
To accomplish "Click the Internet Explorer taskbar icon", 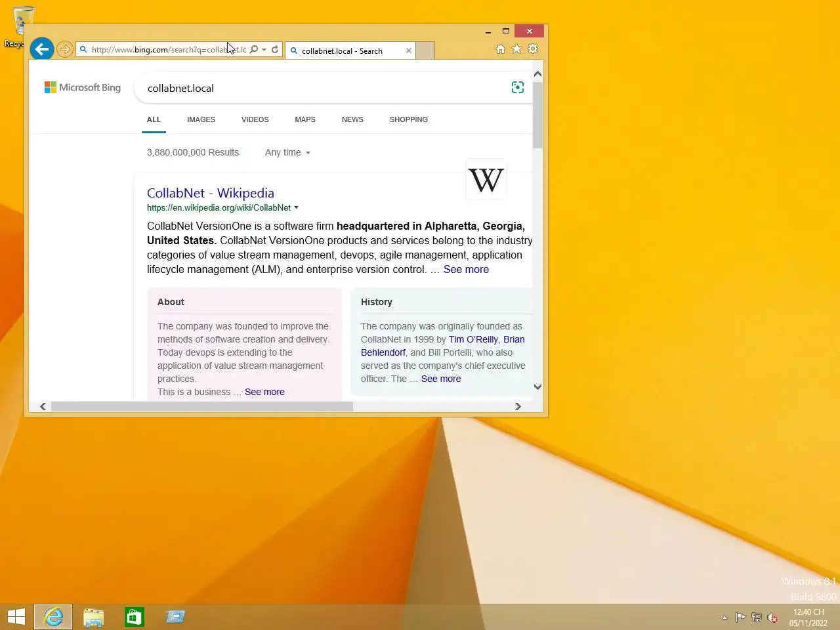I will click(x=53, y=617).
